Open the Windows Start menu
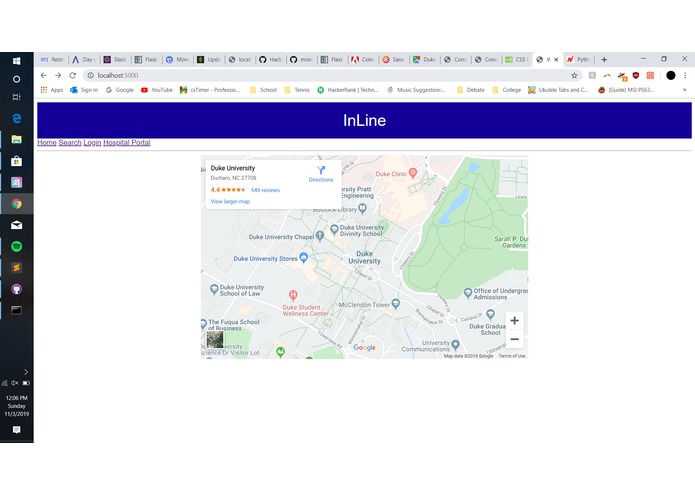Viewport: 695px width, 494px height. tap(16, 61)
